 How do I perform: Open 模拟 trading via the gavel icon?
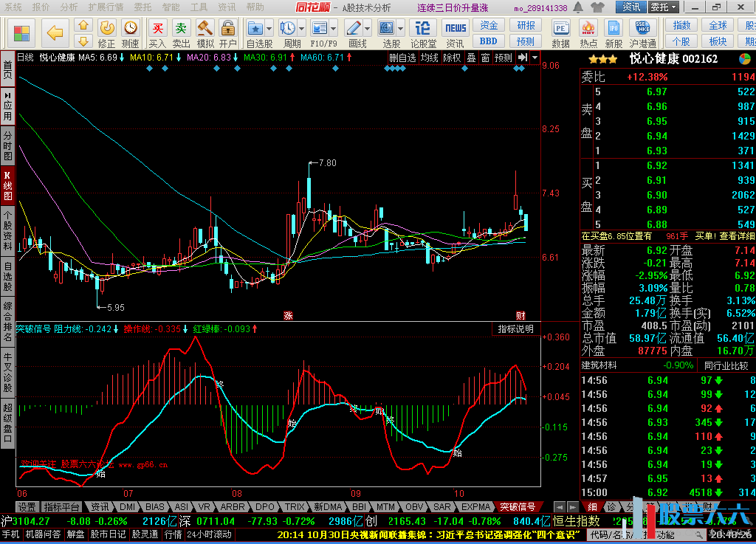pos(205,30)
